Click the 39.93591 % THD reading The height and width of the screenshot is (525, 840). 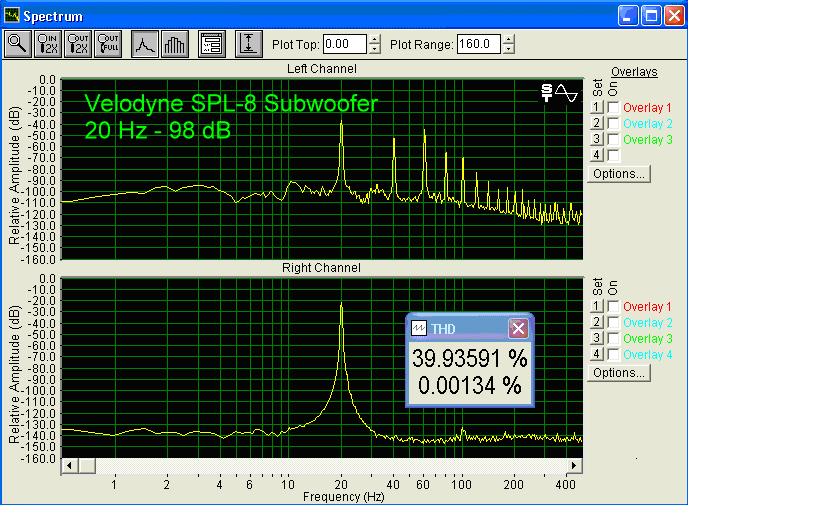pyautogui.click(x=470, y=358)
